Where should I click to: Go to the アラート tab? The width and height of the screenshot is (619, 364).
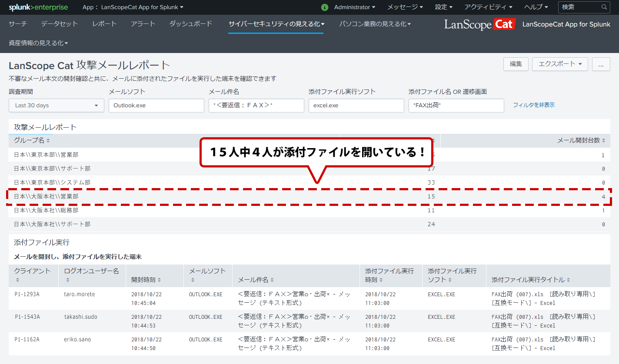click(x=143, y=24)
